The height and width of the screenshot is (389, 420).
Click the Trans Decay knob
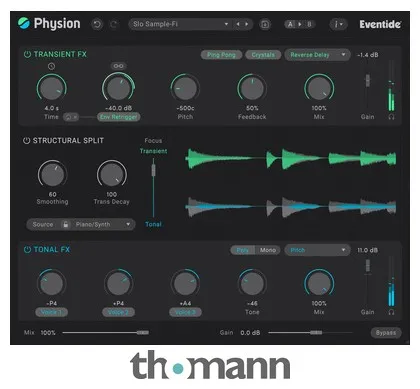point(112,174)
